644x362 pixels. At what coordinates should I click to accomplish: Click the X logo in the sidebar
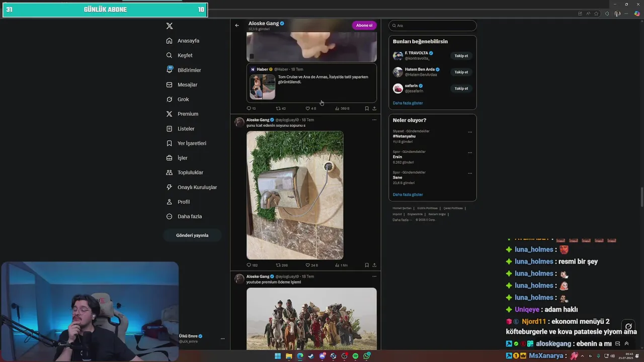tap(170, 26)
